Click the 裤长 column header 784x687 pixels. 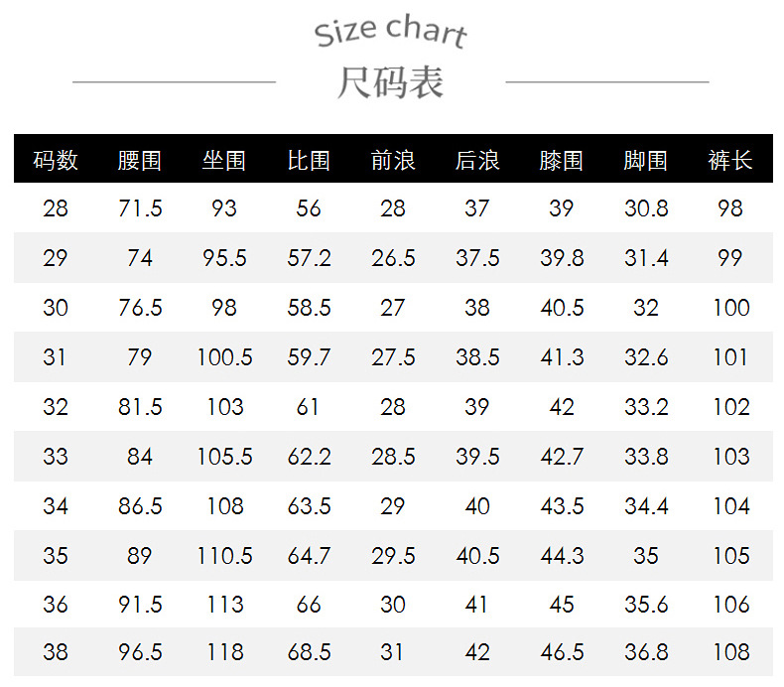point(730,160)
